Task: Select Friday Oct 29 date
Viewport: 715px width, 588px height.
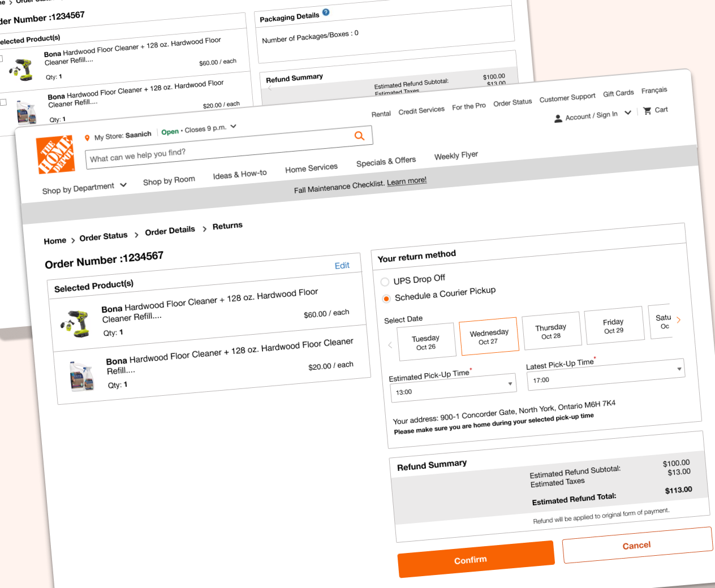Action: pyautogui.click(x=614, y=326)
